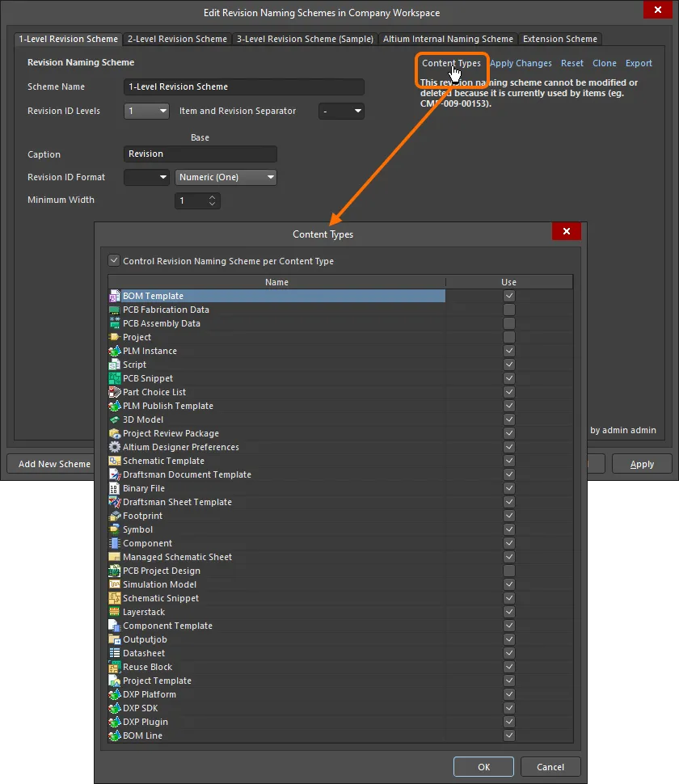Click the Altium Designer Preferences gear icon

115,447
